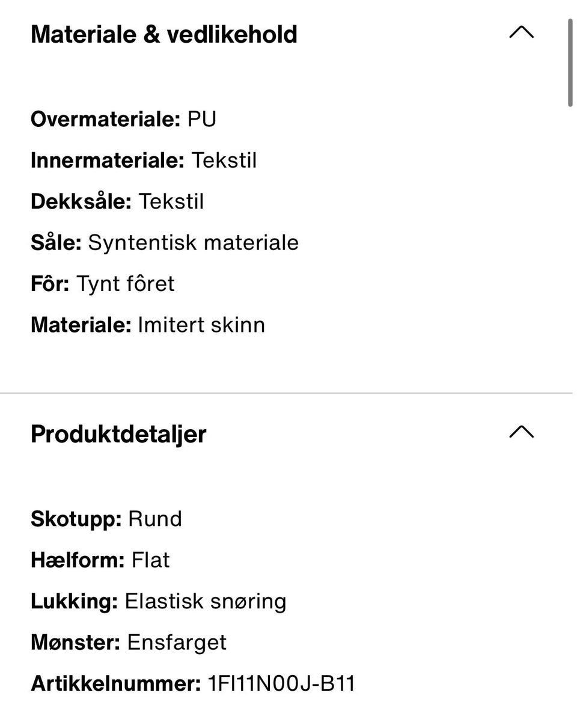Viewport: 577px width, 728px height.
Task: Collapse the Materiale & vedlikehold chevron
Action: [521, 32]
